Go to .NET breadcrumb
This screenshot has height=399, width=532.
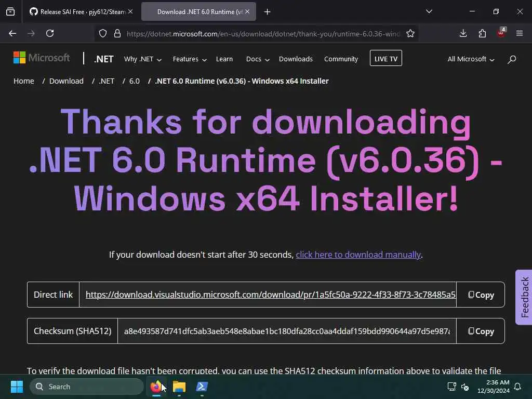pyautogui.click(x=107, y=81)
